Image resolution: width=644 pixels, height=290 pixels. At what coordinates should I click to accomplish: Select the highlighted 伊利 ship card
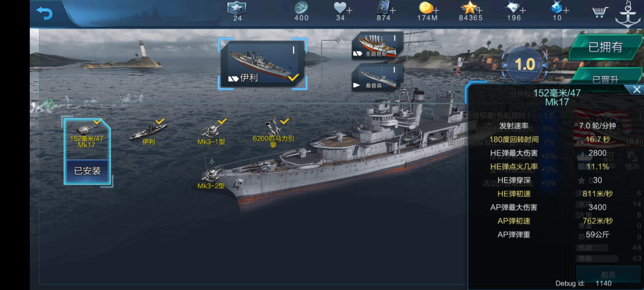263,64
